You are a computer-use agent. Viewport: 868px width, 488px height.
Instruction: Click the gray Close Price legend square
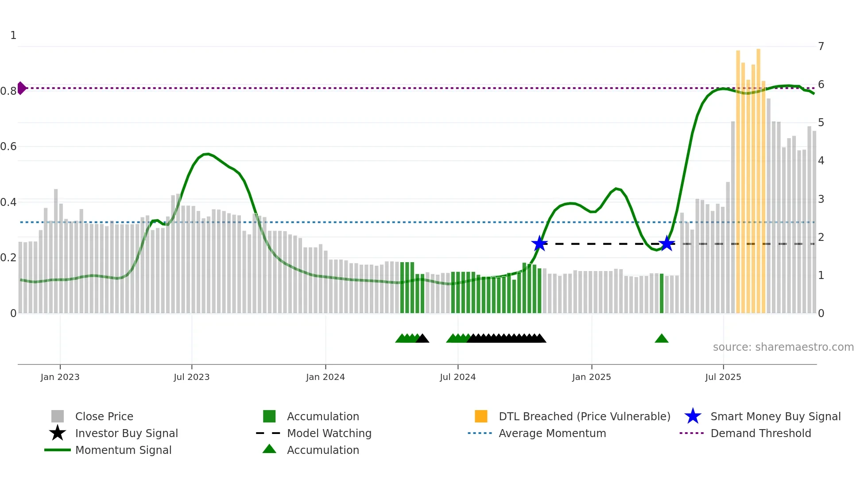(x=58, y=416)
